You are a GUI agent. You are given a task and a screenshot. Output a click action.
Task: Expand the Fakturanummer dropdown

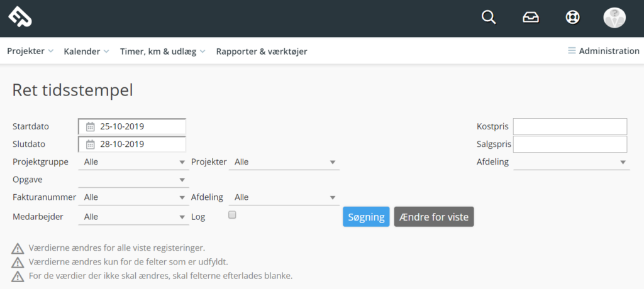click(x=132, y=197)
